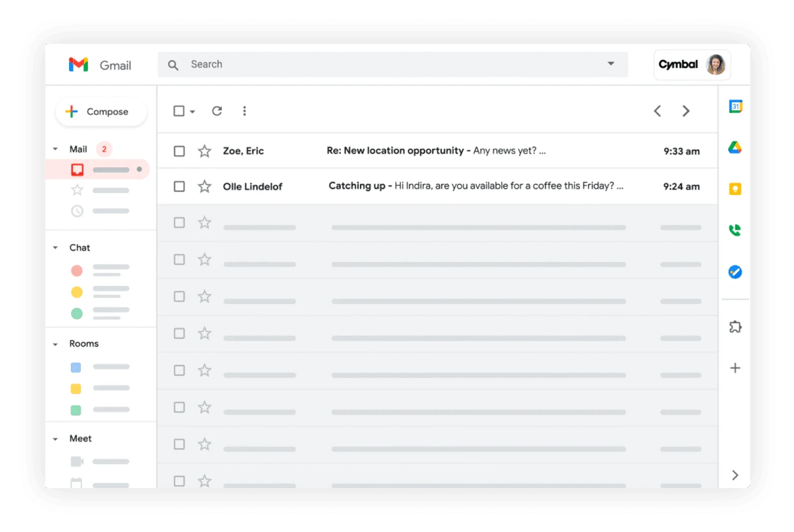
Task: Click the search magnifying glass icon
Action: (x=173, y=65)
